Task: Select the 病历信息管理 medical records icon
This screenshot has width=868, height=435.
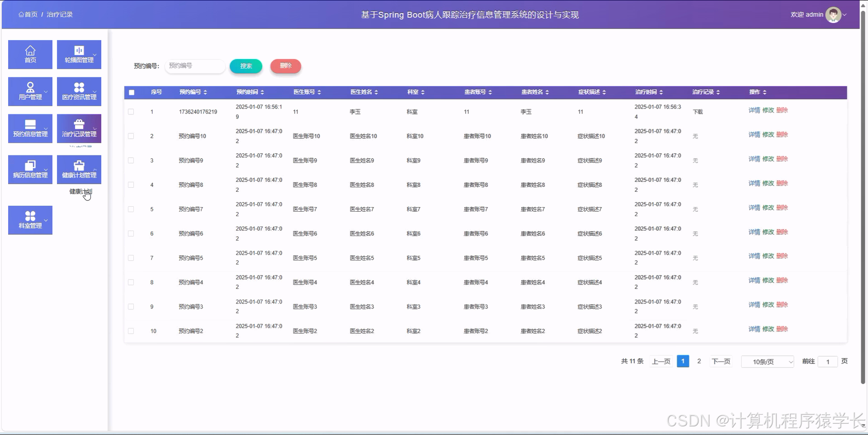Action: point(30,170)
